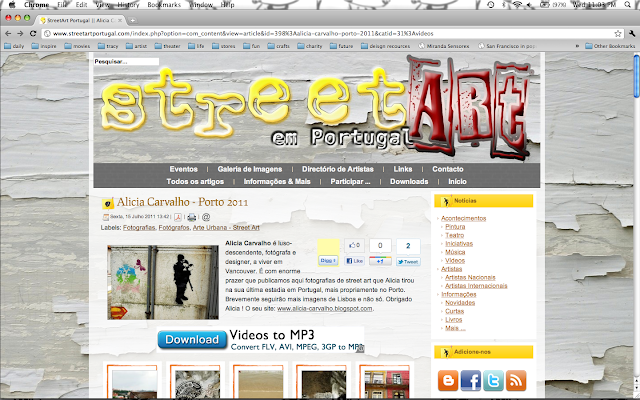Image resolution: width=640 pixels, height=400 pixels.
Task: Open the Twitter social icon in sidebar
Action: 493,380
